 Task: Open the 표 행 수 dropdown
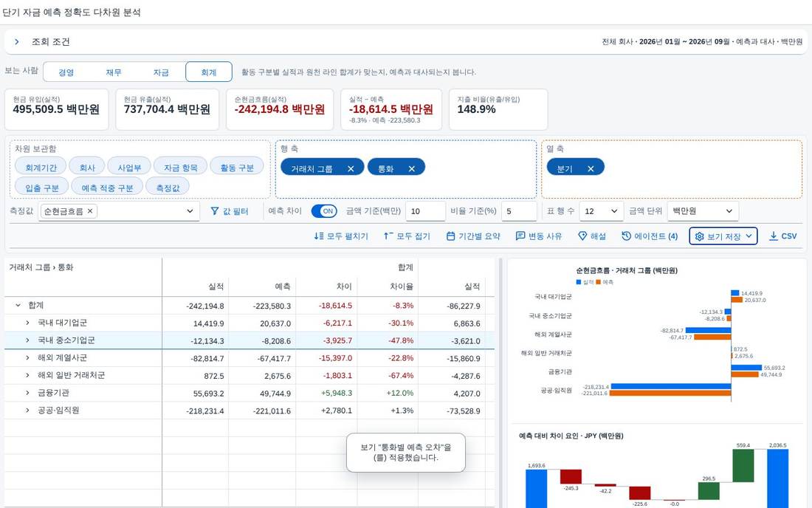pyautogui.click(x=601, y=211)
